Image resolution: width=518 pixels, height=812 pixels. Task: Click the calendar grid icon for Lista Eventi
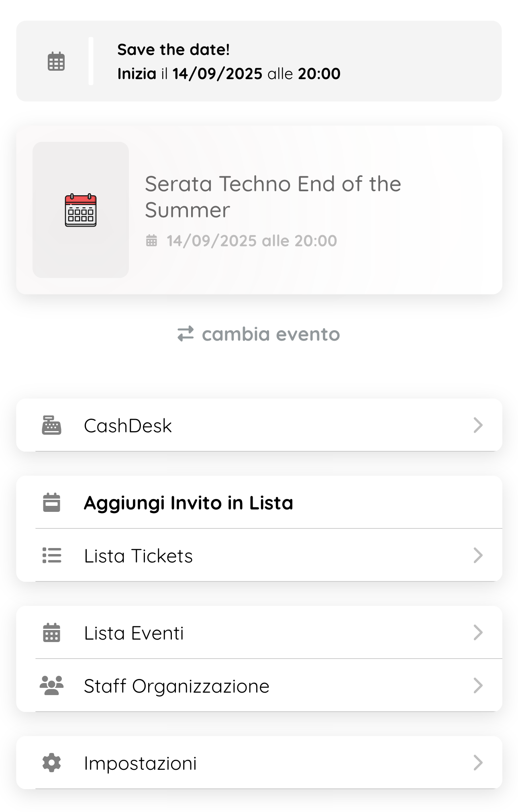coord(52,633)
